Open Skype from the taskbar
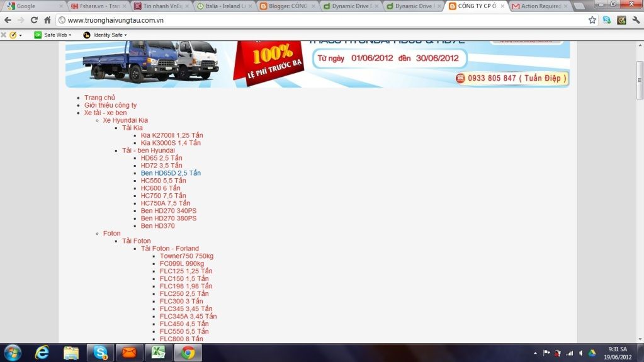Image resolution: width=644 pixels, height=362 pixels. pos(100,353)
